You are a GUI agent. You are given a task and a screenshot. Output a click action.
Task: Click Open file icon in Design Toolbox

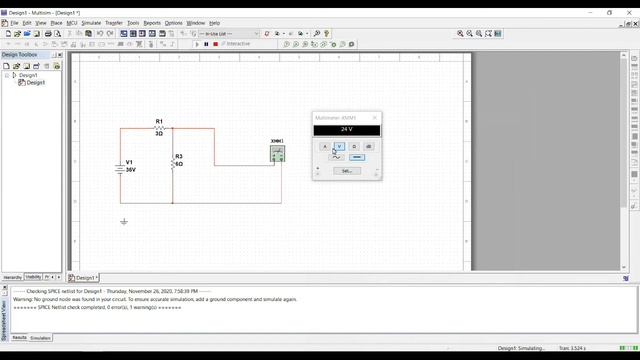pyautogui.click(x=16, y=66)
